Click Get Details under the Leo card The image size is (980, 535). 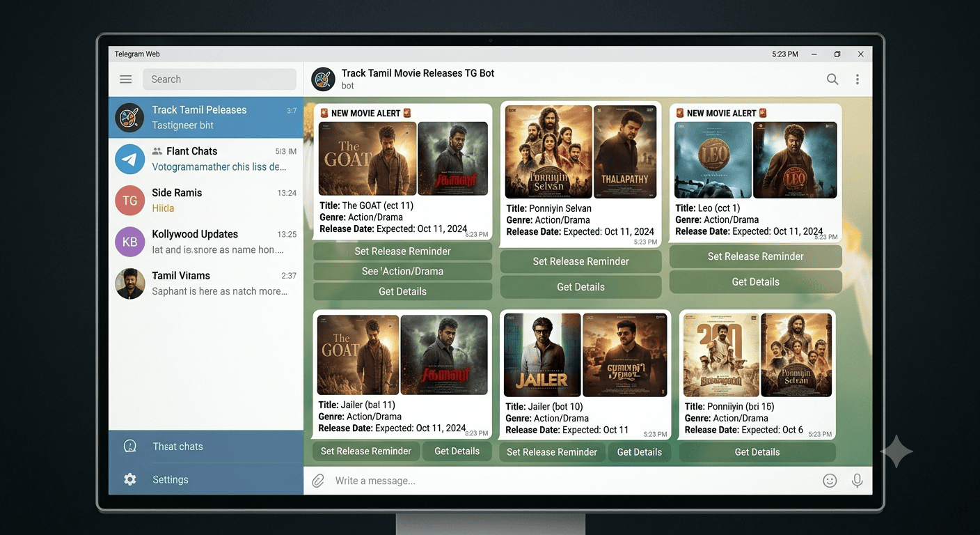(756, 282)
